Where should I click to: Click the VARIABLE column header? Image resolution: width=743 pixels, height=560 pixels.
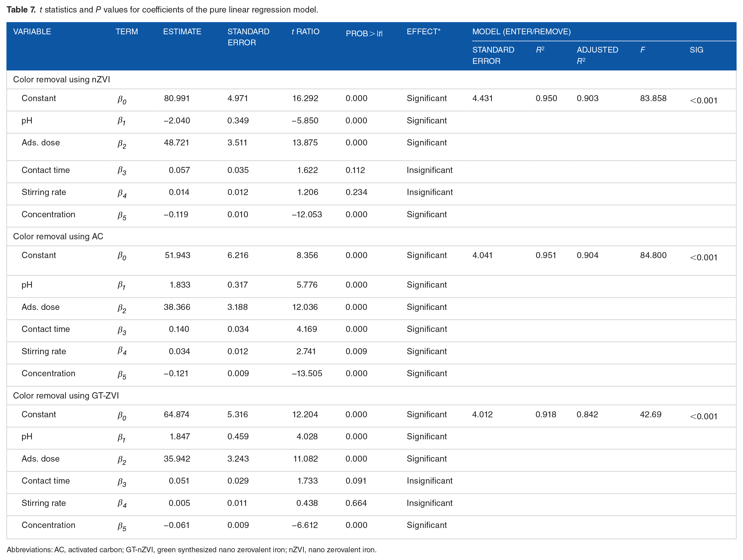(x=32, y=32)
